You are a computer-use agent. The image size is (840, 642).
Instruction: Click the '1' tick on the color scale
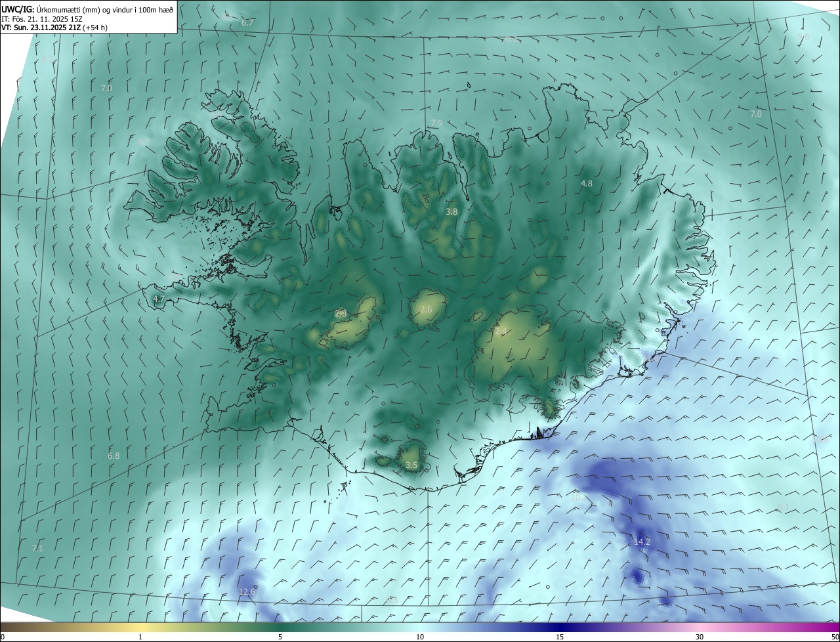[140, 637]
